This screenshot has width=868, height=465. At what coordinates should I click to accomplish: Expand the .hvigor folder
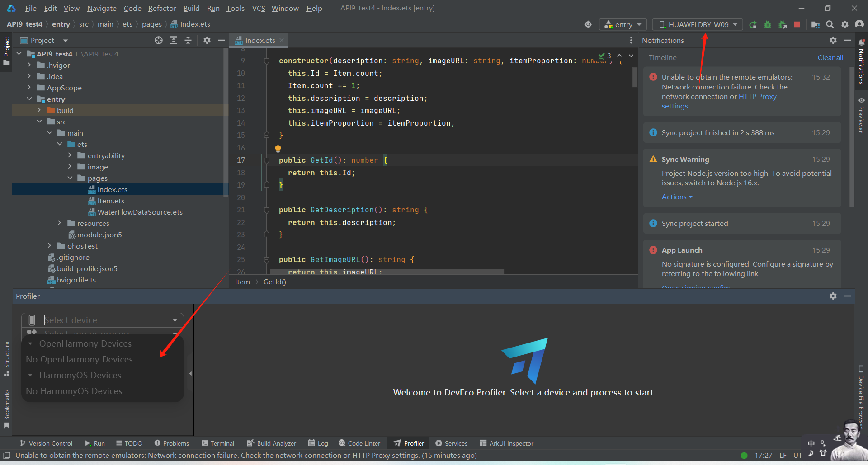(x=29, y=65)
